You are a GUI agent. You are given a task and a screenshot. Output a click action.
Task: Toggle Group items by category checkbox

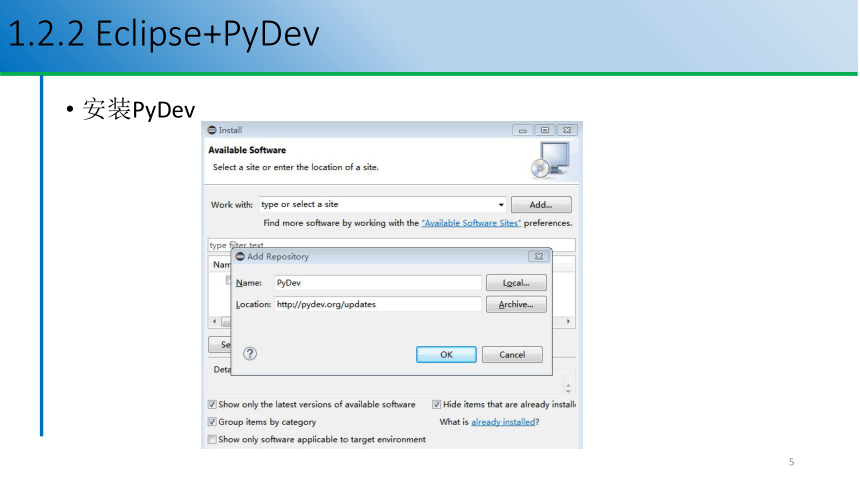point(212,422)
